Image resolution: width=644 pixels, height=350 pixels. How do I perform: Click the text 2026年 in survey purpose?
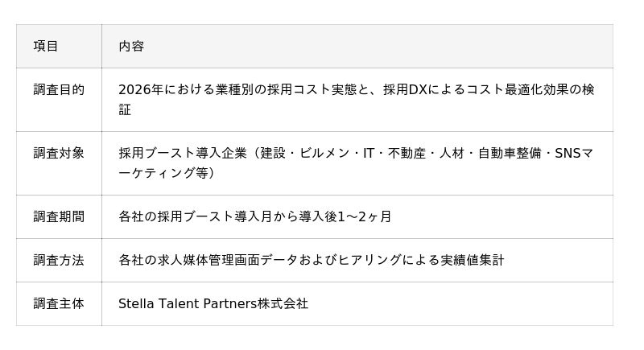(141, 90)
